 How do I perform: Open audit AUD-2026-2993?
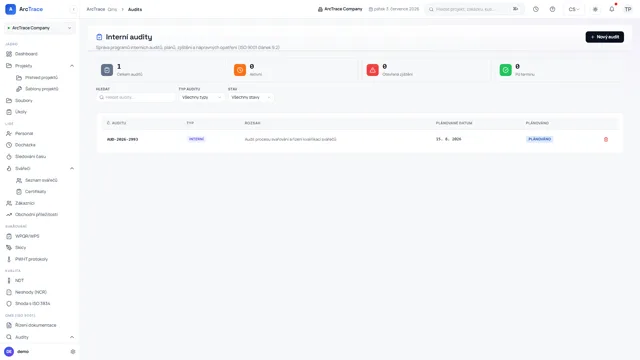[122, 139]
